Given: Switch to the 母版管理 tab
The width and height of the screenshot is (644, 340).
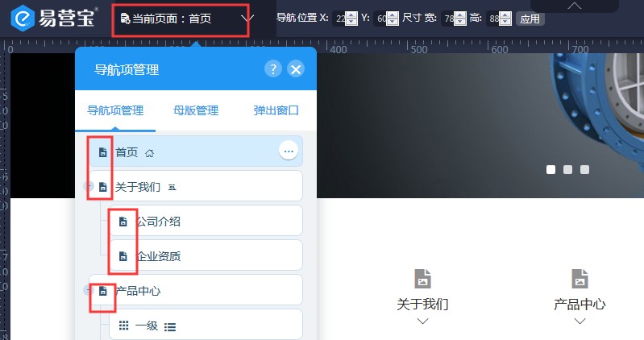Looking at the screenshot, I should point(196,110).
